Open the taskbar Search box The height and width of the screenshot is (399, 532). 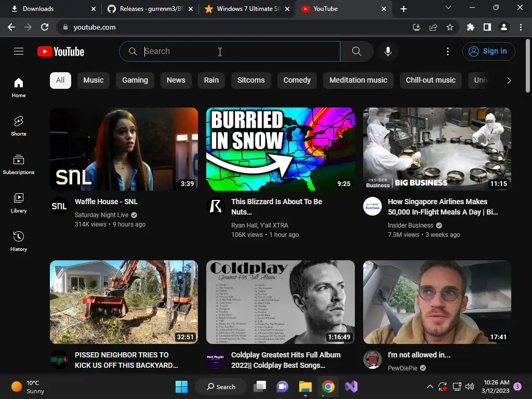(x=221, y=387)
